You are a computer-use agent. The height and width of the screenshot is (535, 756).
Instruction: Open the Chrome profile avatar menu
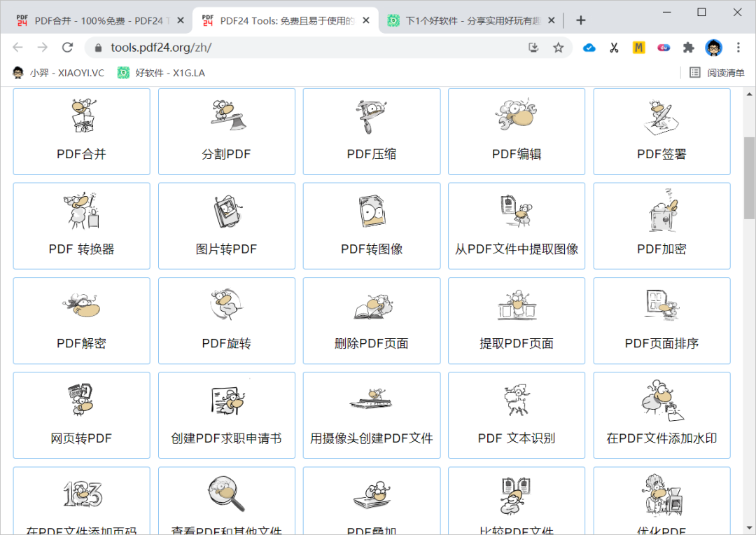(713, 48)
